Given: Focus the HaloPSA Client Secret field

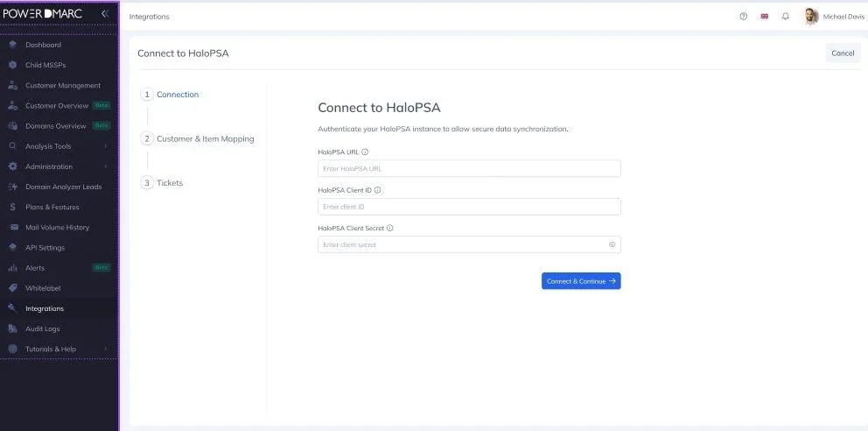Looking at the screenshot, I should [x=469, y=244].
